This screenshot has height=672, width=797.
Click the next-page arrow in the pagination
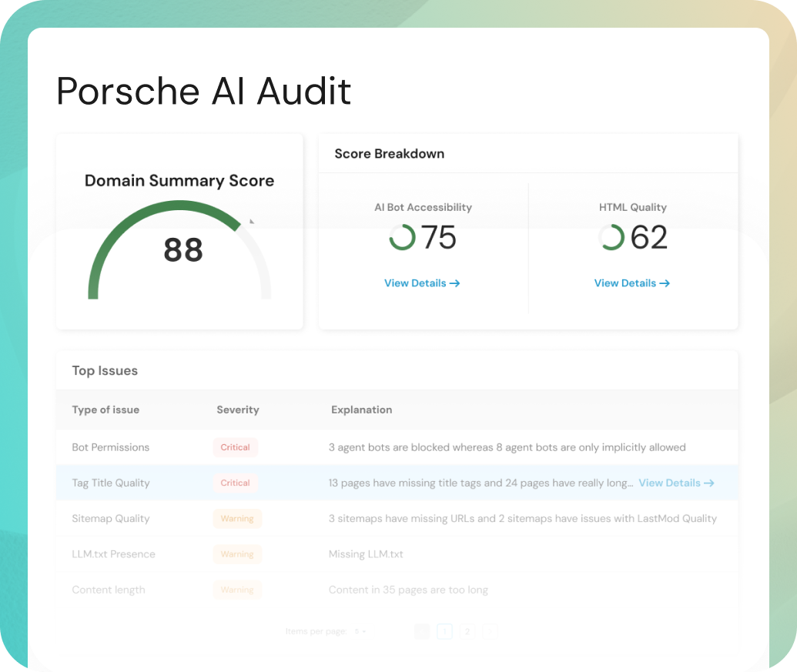tap(491, 631)
